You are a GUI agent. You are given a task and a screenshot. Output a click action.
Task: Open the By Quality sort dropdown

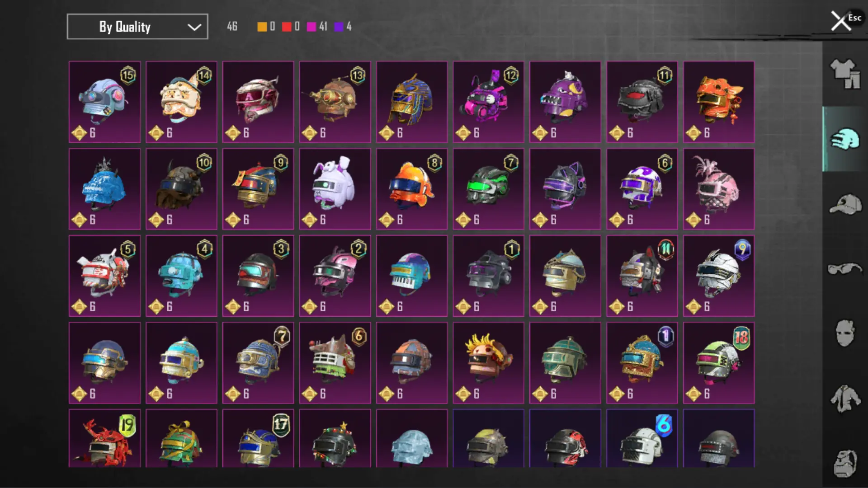click(x=137, y=27)
